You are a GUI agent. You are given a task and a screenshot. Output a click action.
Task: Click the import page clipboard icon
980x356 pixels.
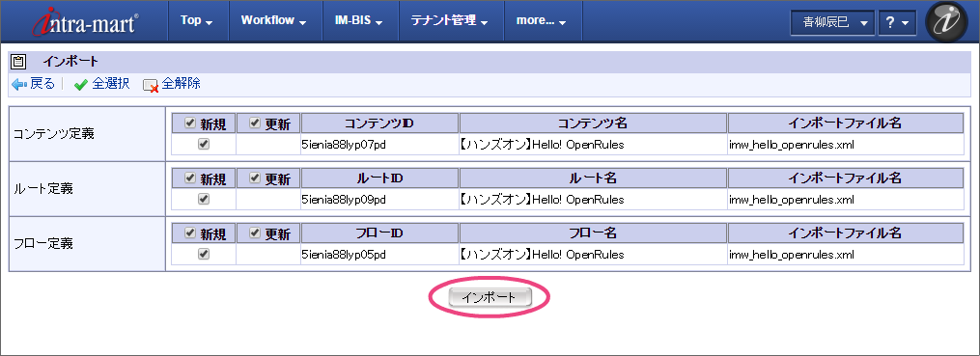(18, 61)
